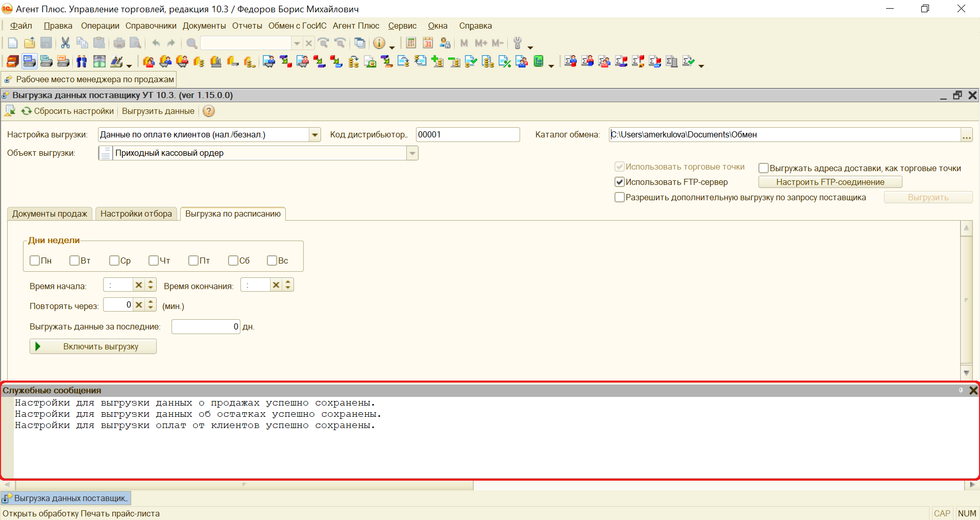Viewport: 980px width, 520px height.
Task: Clear the Время начала field with X
Action: [139, 285]
